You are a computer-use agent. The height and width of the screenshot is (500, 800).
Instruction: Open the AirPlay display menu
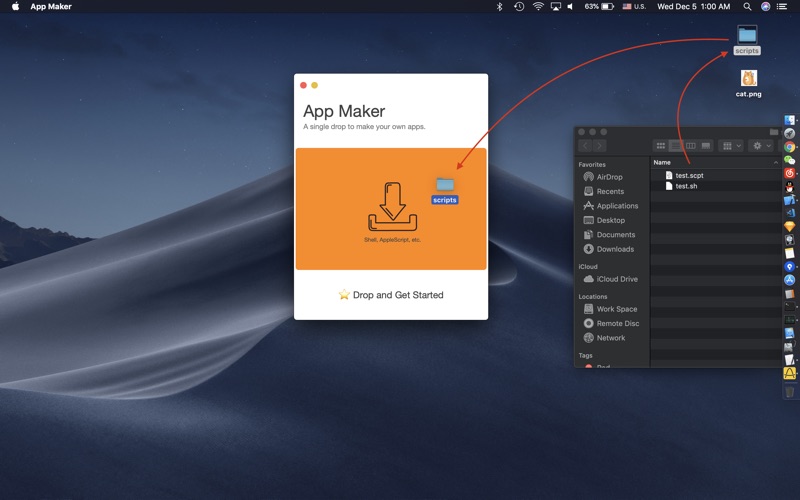click(556, 7)
